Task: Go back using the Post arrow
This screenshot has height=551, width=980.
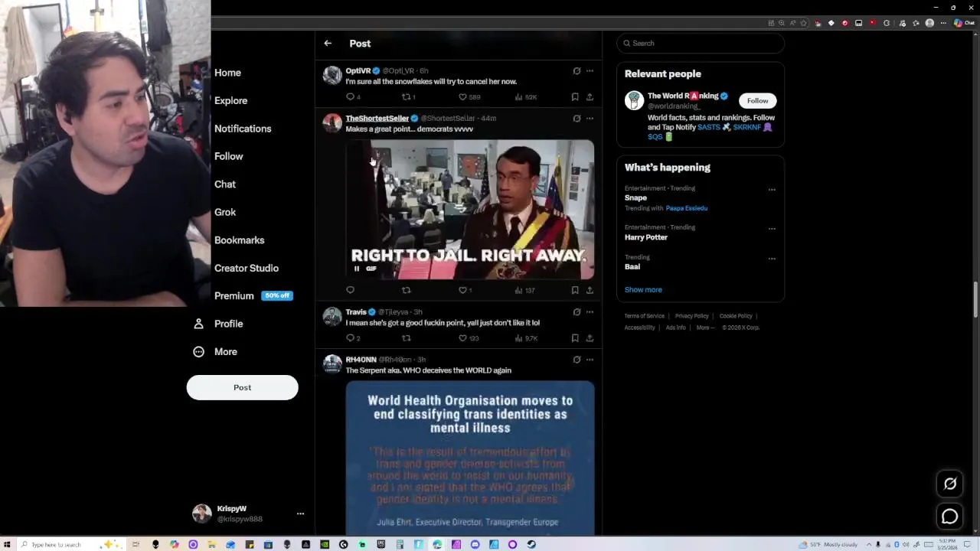Action: tap(328, 44)
